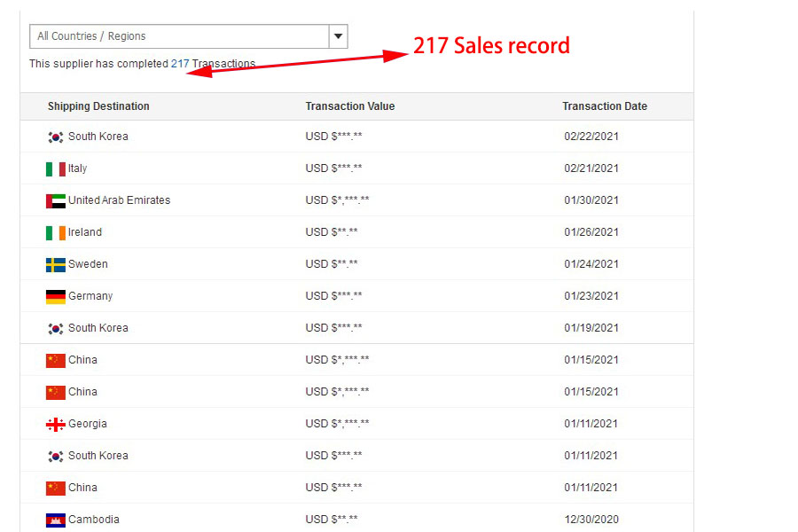This screenshot has height=532, width=798.
Task: Click the Germany destination text
Action: coord(90,296)
